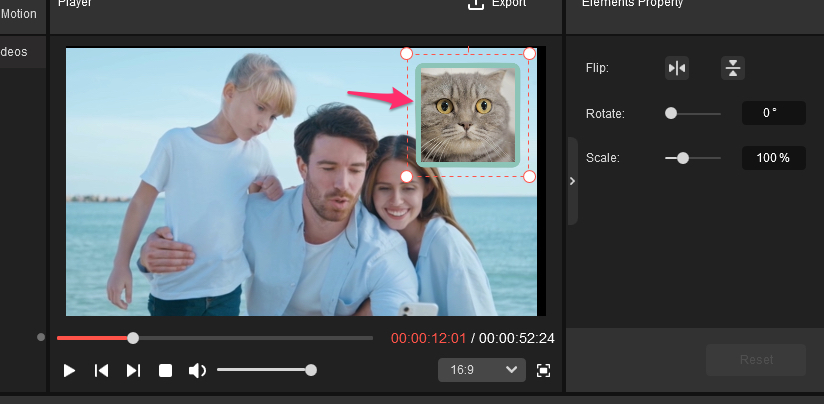824x404 pixels.
Task: Select the cat sticker overlay
Action: tap(468, 114)
